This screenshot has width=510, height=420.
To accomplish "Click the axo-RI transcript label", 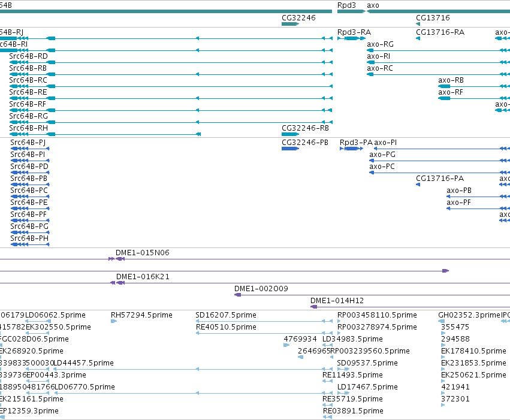I will coord(379,56).
